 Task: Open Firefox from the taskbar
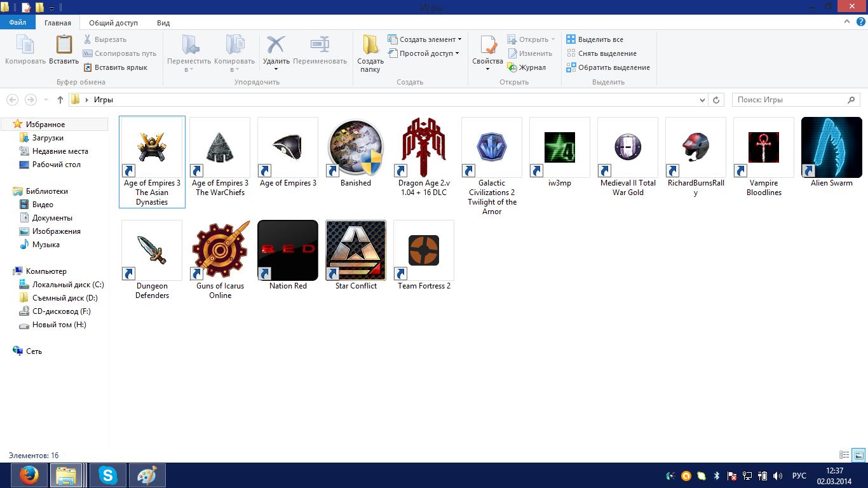click(29, 475)
